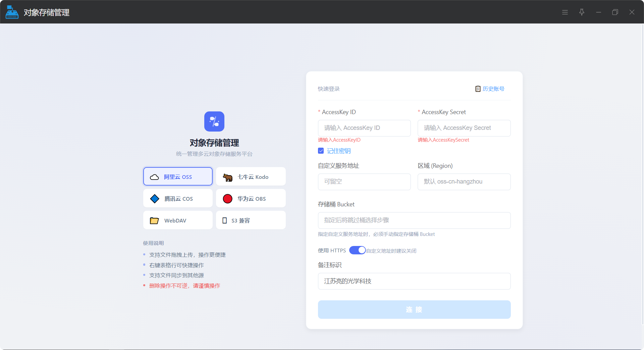Click the 记住密钥 label text

coord(339,151)
